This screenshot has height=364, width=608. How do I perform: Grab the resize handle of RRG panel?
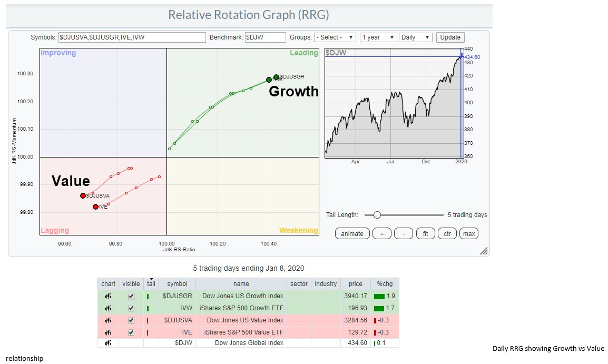point(483,251)
